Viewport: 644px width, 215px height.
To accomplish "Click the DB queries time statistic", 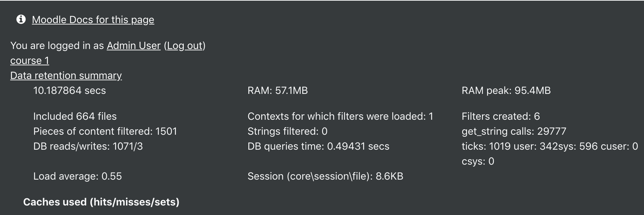I will [318, 146].
